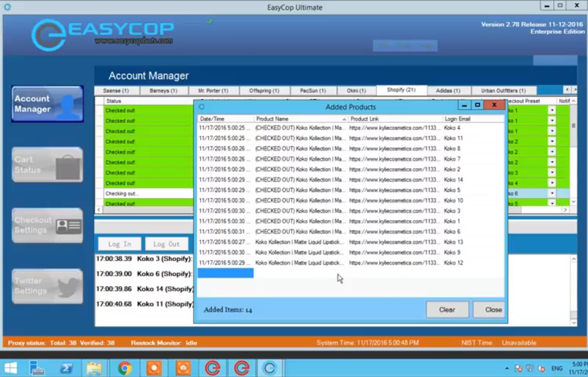Switch to the Okini (1) tab
The height and width of the screenshot is (377, 588).
coord(356,91)
